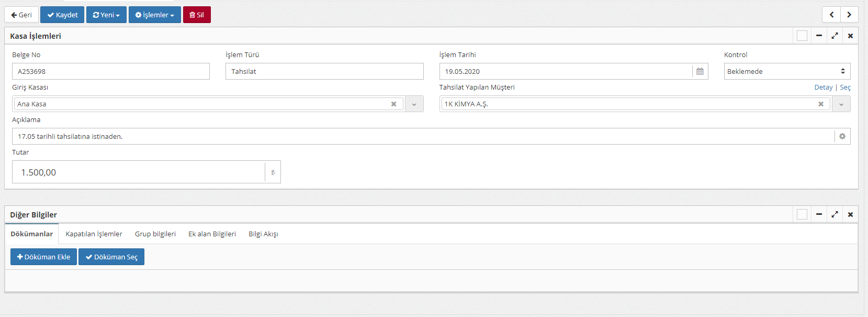The image size is (868, 317).
Task: Clear the 1K KİMYA A.Ş. customer selection
Action: point(820,104)
